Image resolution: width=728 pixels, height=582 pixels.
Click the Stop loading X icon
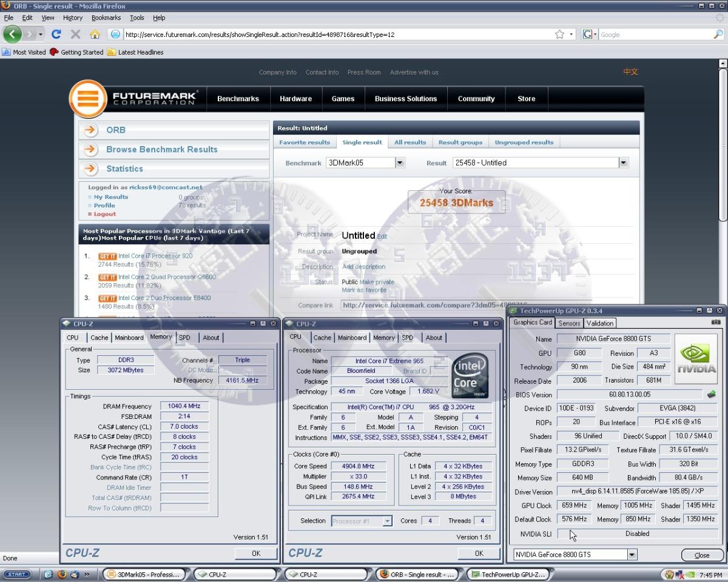pos(75,35)
